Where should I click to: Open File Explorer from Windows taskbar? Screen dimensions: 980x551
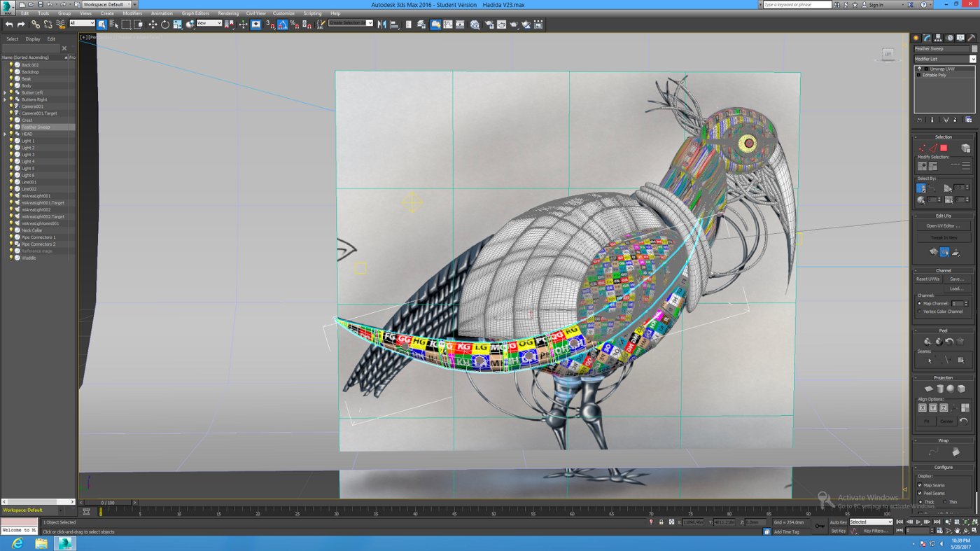coord(41,543)
